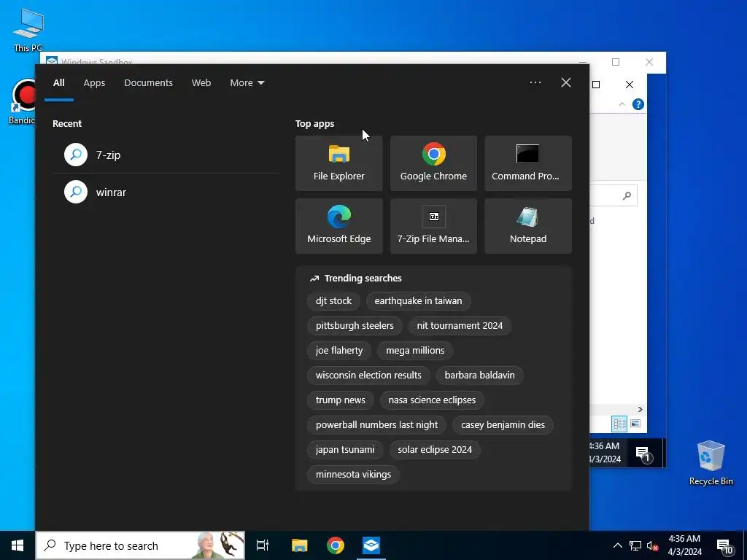
Task: Open the Recycle Bin on desktop
Action: click(x=711, y=463)
